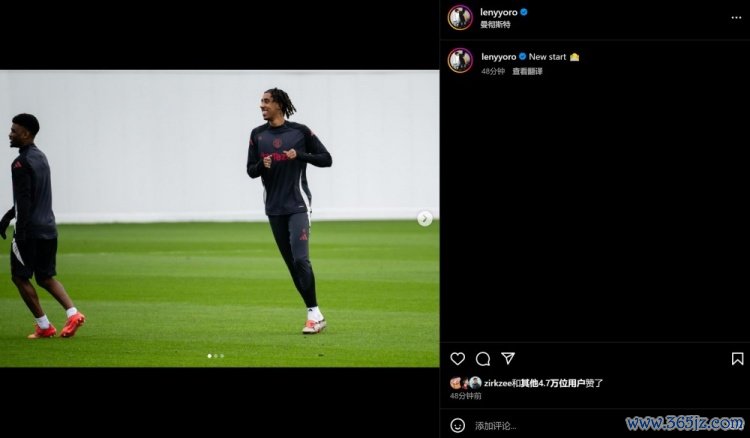Select the second carousel dot indicator

click(x=216, y=356)
